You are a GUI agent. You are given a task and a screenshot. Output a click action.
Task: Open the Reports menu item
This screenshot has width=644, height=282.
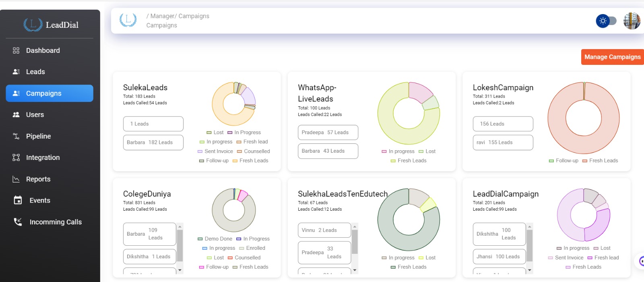50,179
